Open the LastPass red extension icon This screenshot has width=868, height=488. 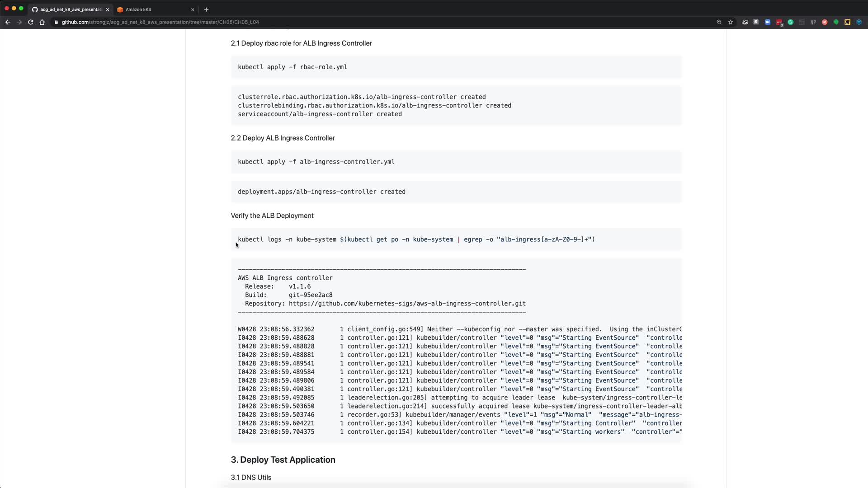[779, 22]
